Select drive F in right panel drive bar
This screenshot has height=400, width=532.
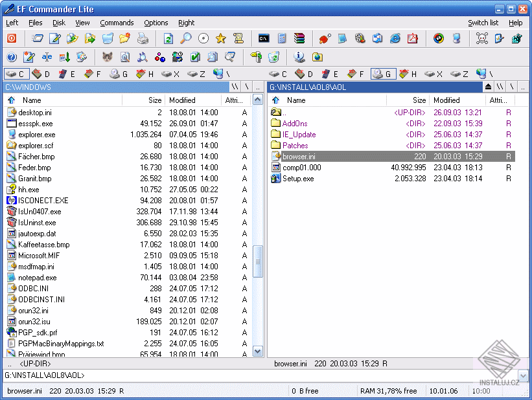pos(356,74)
